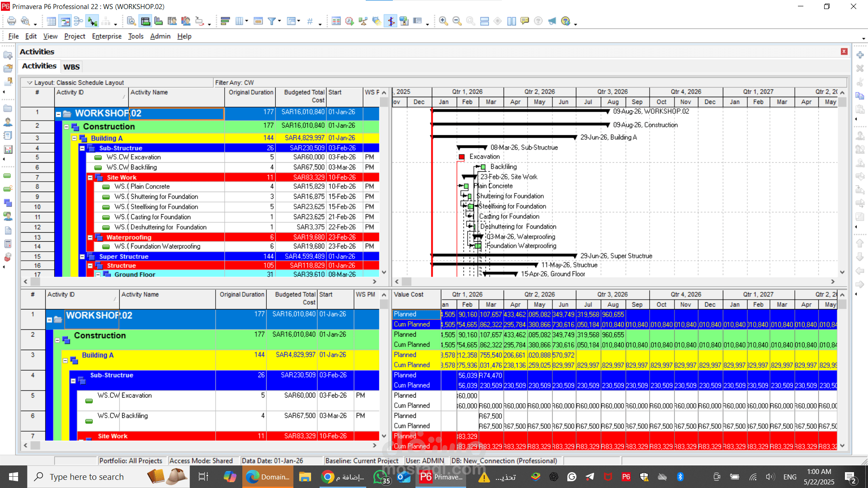Toggle the Gantt Chart view icon
Screen dimensions: 868x488
pyautogui.click(x=65, y=21)
